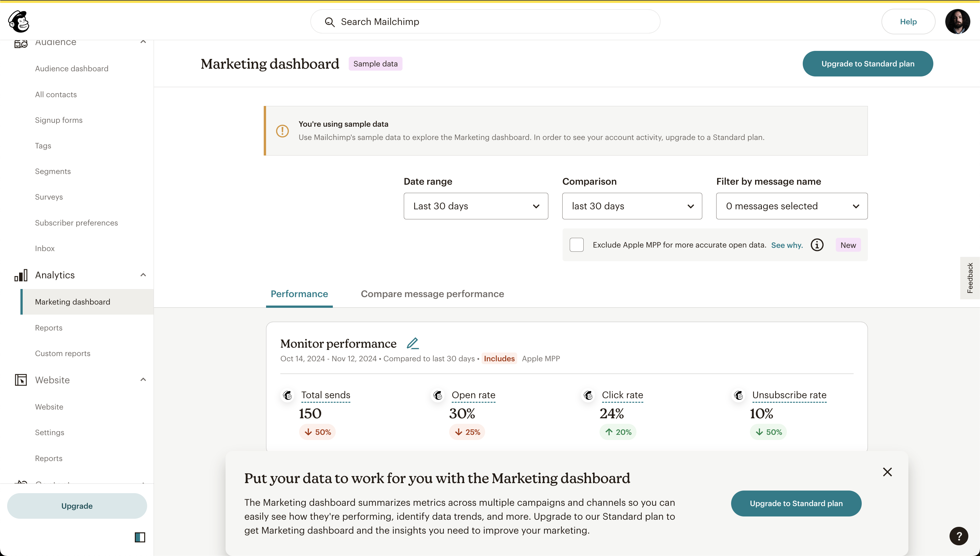This screenshot has height=556, width=980.
Task: Collapse sidebar with panel toggle icon
Action: coord(140,537)
